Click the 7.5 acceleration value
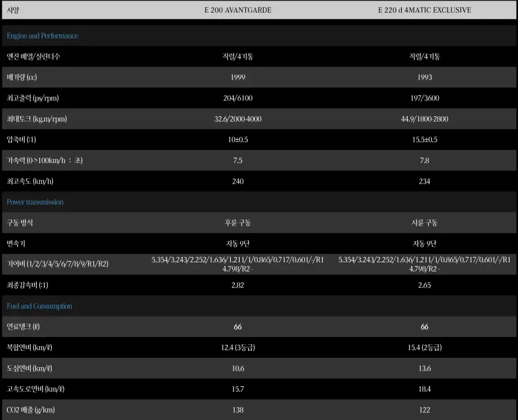518x420 pixels. point(238,160)
